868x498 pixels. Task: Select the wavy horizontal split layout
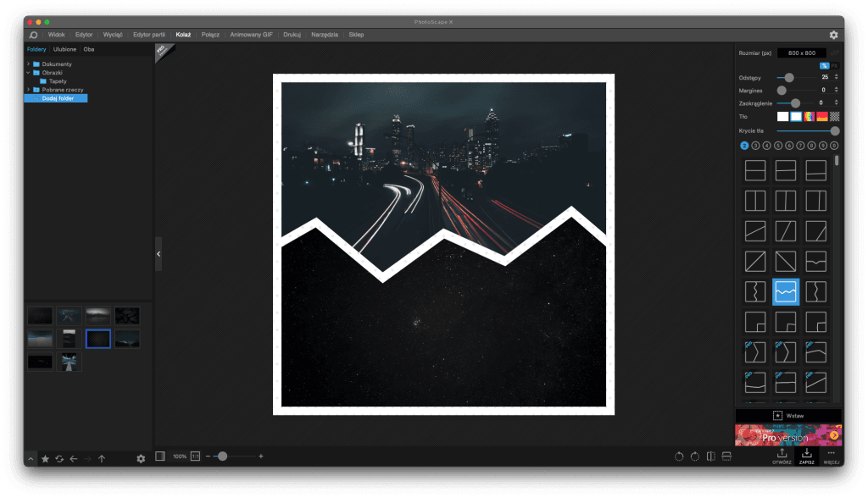pos(786,292)
